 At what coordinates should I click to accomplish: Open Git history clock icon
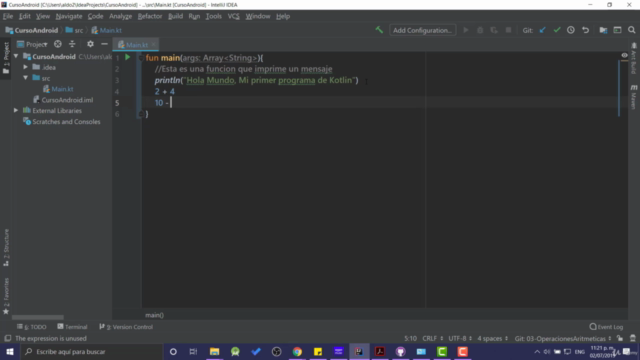tap(571, 30)
